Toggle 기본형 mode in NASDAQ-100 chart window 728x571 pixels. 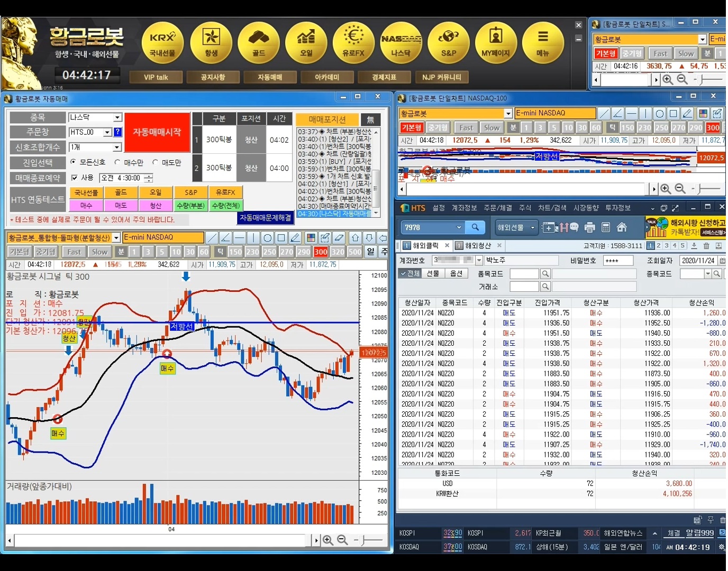click(x=411, y=127)
